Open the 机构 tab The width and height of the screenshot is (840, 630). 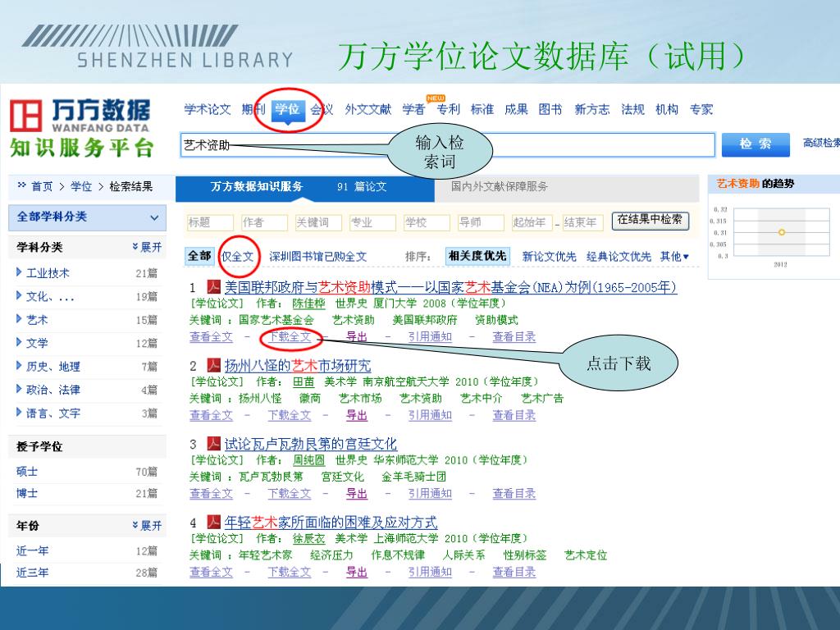[x=667, y=109]
